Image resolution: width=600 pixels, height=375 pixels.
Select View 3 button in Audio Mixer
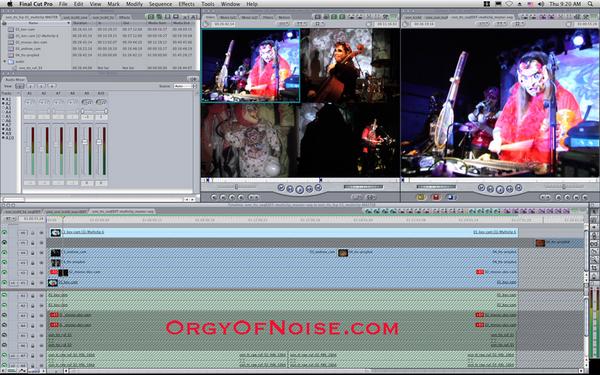(41, 86)
